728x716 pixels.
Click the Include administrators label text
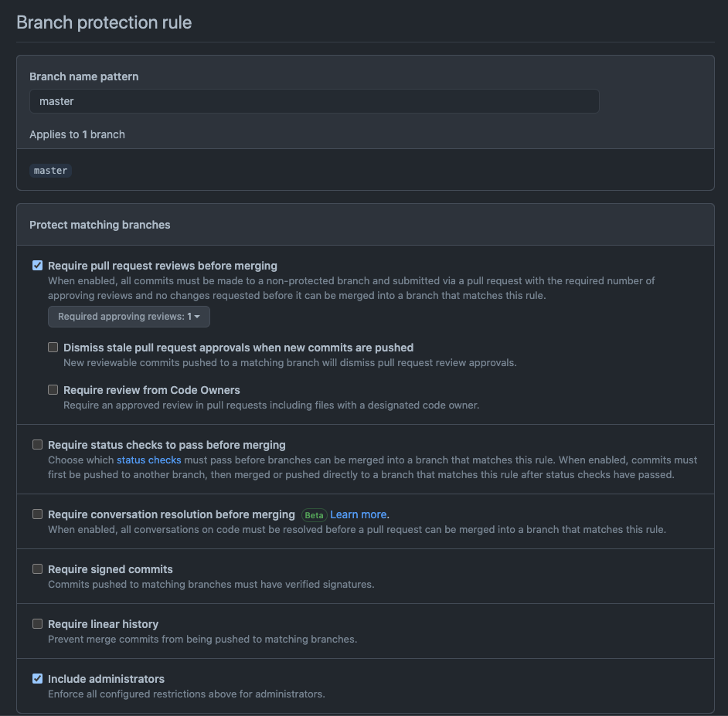pyautogui.click(x=107, y=679)
